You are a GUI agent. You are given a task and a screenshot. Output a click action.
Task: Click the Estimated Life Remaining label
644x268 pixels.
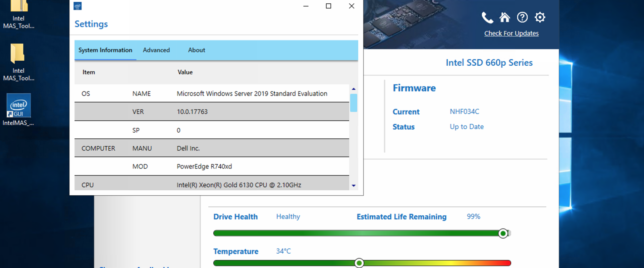pos(401,217)
